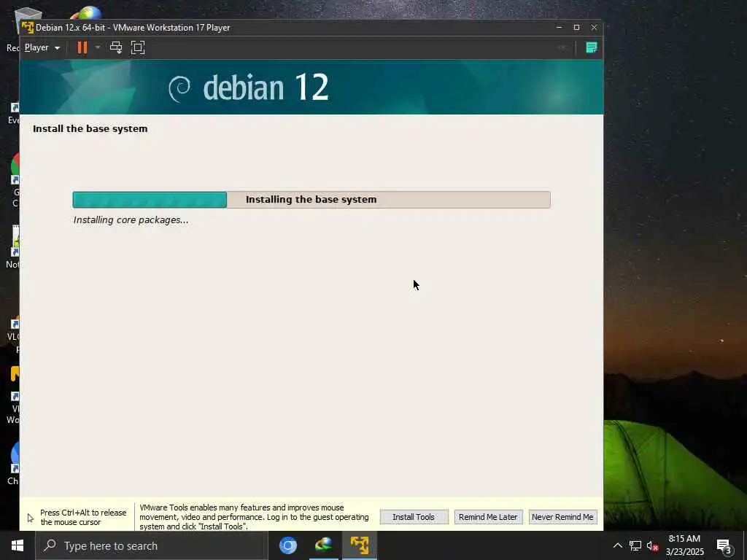This screenshot has height=560, width=747.
Task: Expand the power options arrow next to pause
Action: [x=98, y=47]
